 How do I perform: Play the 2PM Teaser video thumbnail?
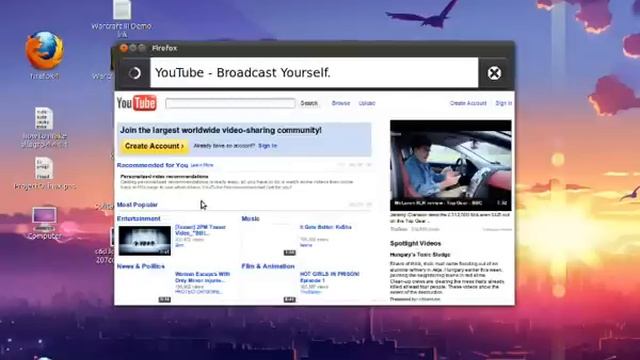pos(144,240)
